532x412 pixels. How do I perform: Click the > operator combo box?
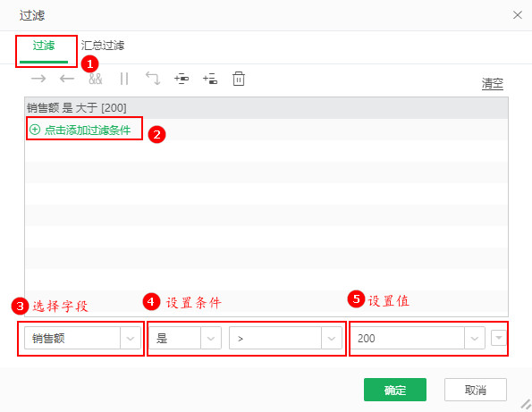tap(285, 338)
